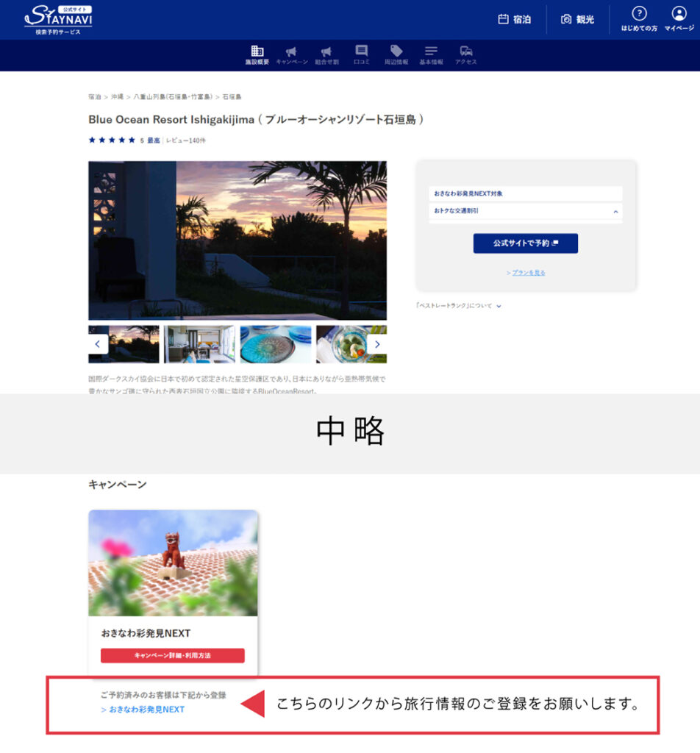The image size is (700, 753).
Task: Click the hotel title Blue Ocean Resort Ishigakijima
Action: click(256, 119)
